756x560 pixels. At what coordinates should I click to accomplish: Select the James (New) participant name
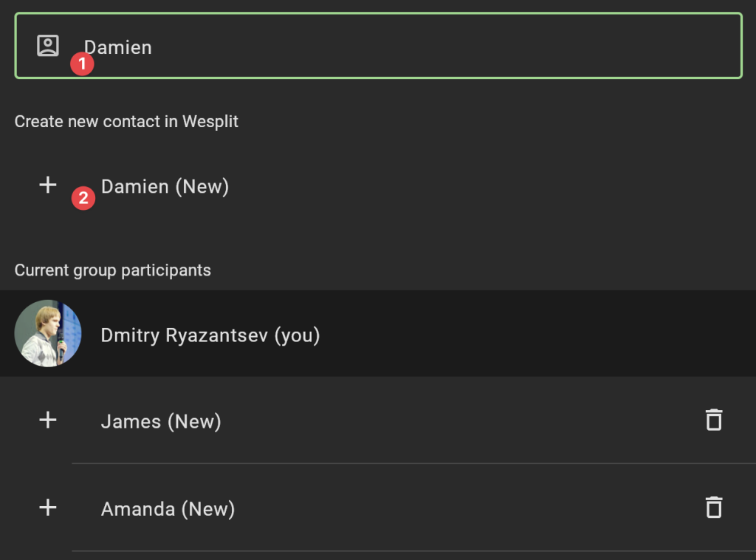(161, 422)
